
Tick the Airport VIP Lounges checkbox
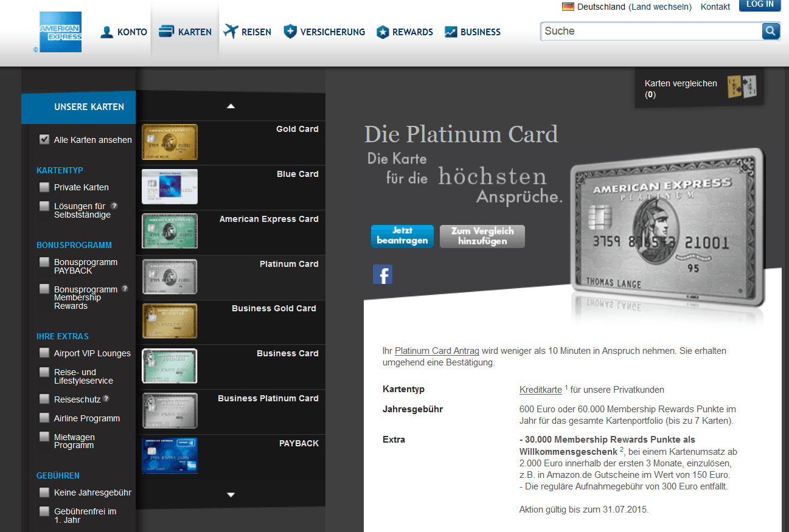coord(44,353)
